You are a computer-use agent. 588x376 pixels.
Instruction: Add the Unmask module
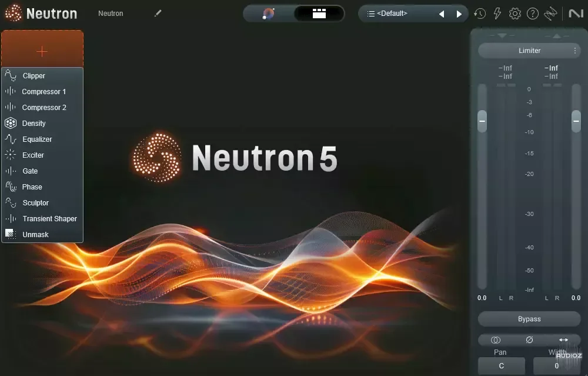(42, 235)
